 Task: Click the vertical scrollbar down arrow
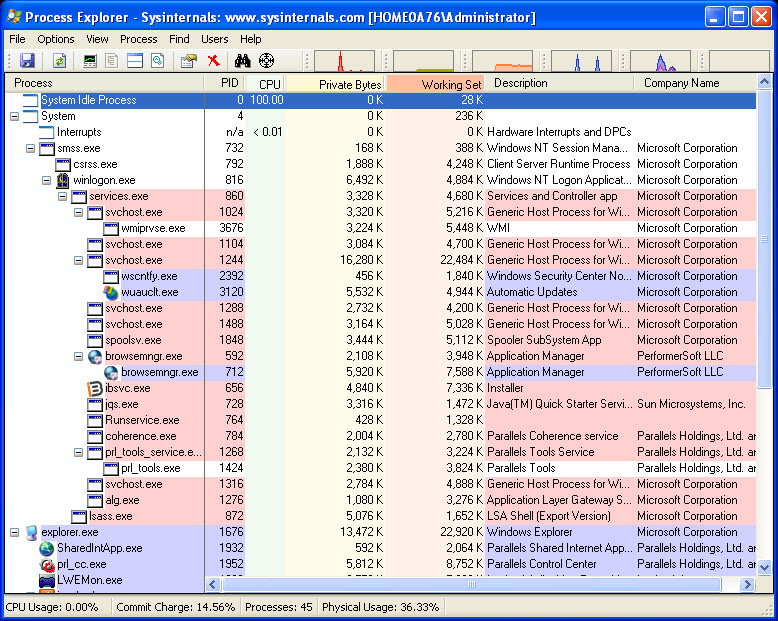tap(765, 567)
